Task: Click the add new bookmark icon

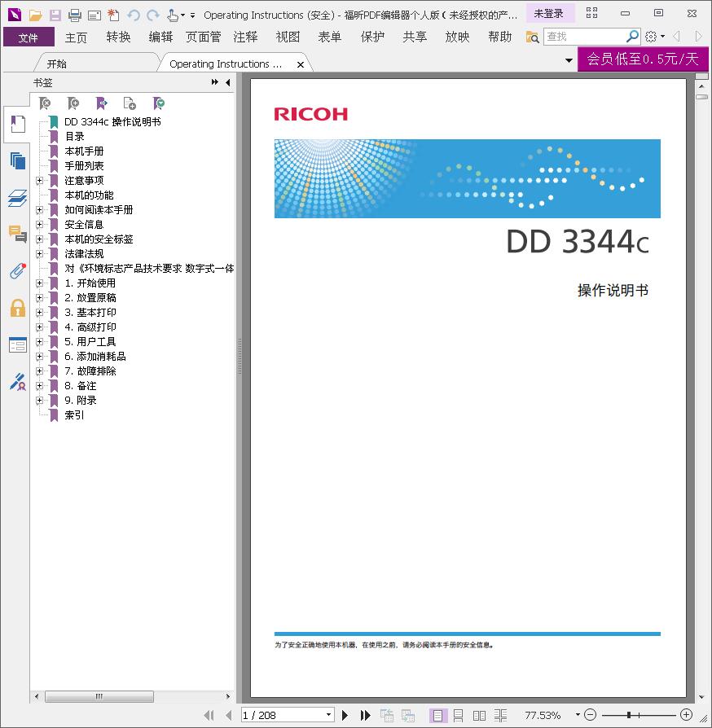Action: (73, 103)
